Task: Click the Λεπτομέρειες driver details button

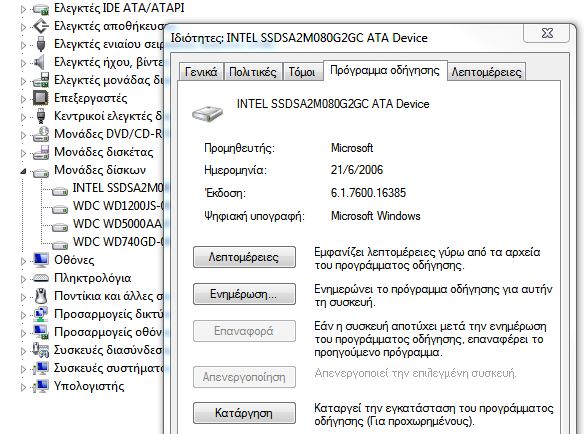Action: [x=244, y=257]
